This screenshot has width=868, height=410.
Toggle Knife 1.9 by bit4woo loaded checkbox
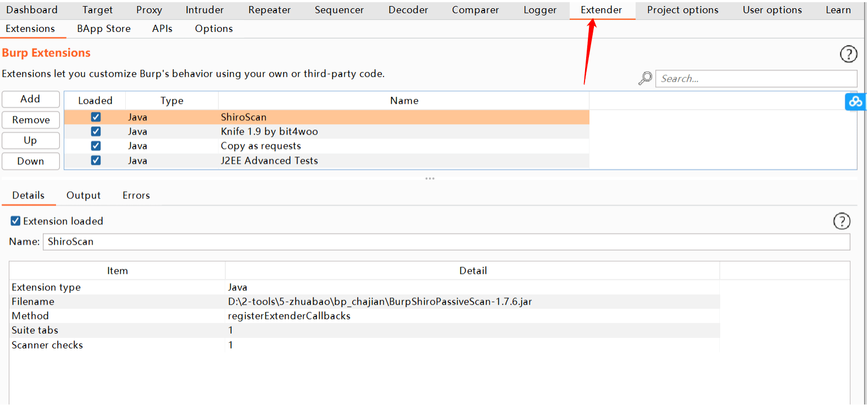point(96,131)
